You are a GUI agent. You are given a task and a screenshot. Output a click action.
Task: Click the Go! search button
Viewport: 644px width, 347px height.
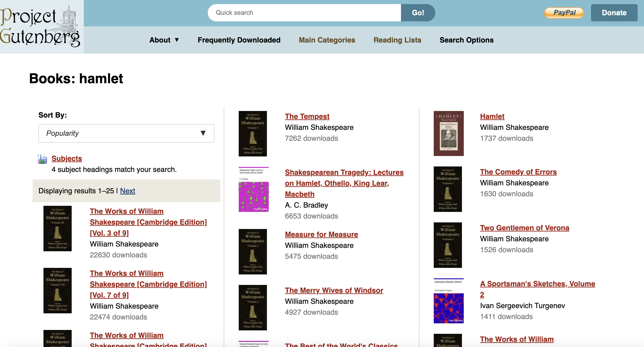point(418,13)
